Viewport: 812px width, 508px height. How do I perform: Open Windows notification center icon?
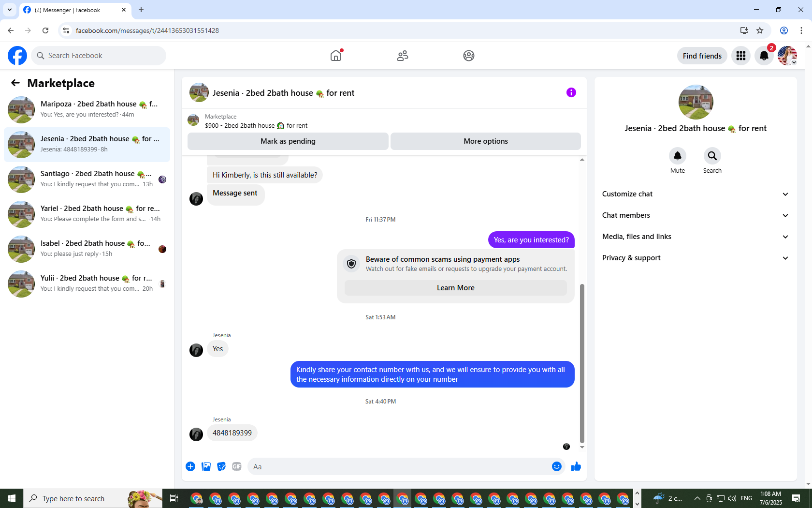797,498
